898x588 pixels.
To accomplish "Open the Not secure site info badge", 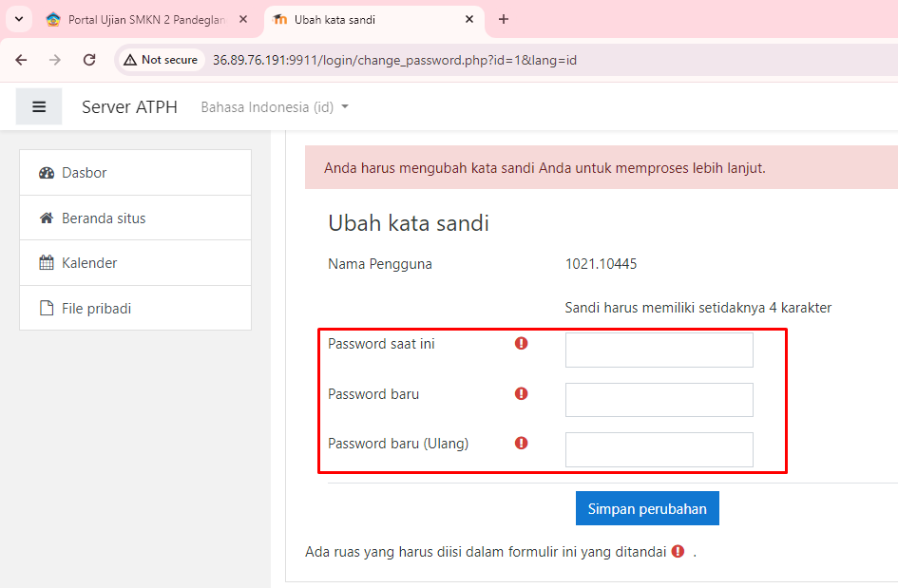I will [x=161, y=60].
